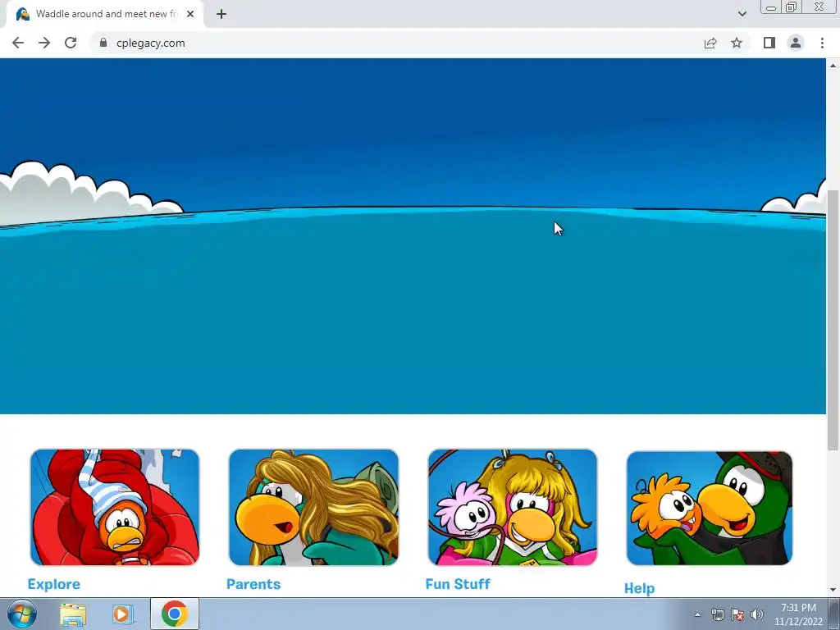Image resolution: width=840 pixels, height=630 pixels.
Task: Open Chrome three-dot menu
Action: click(822, 43)
